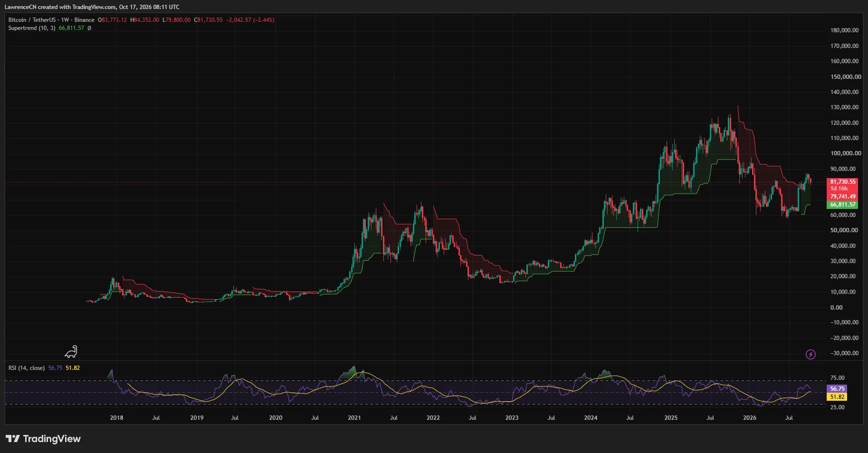Click the 130,000.00 price axis label
The image size is (868, 453).
[x=844, y=107]
